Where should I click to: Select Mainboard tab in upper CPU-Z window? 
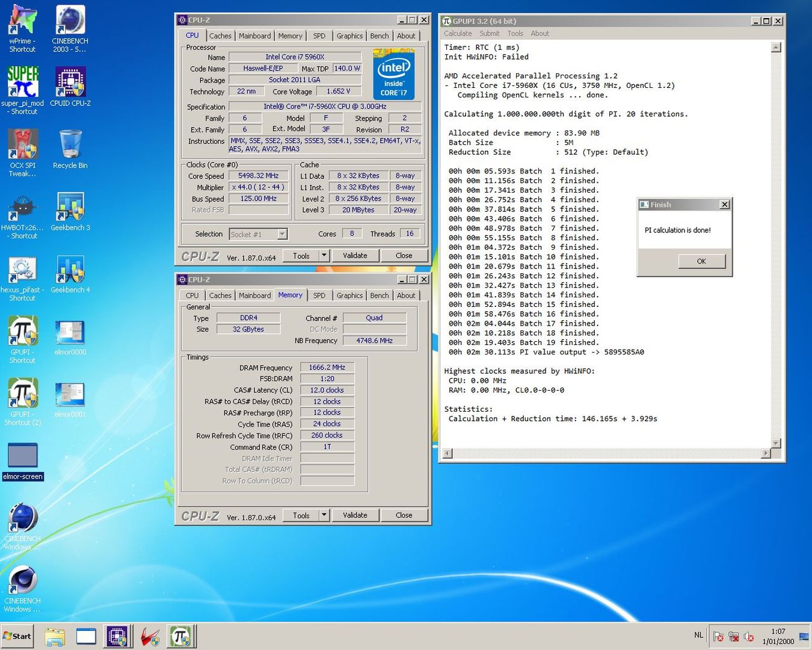click(254, 36)
